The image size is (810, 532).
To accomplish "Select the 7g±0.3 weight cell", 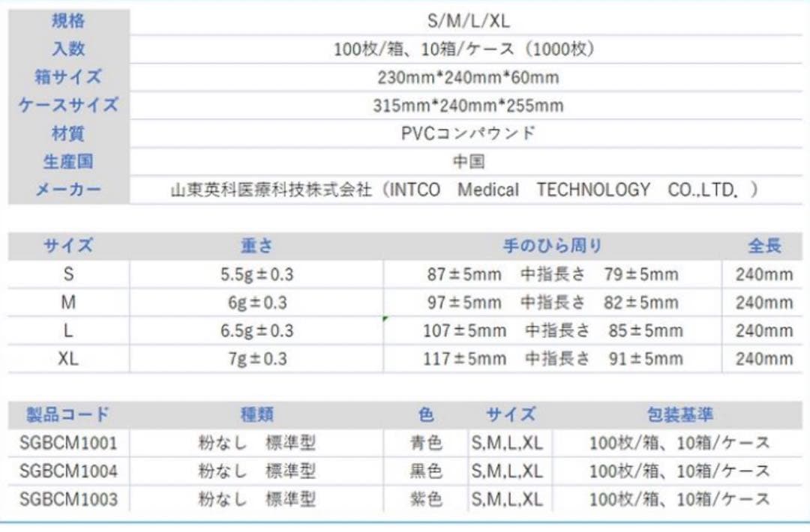I will 256,358.
